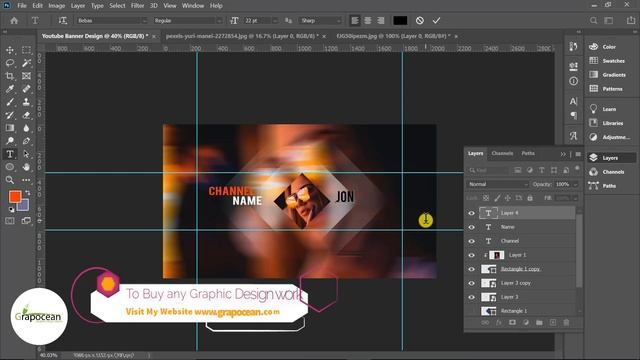640x360 pixels.
Task: Toggle visibility of Rectangle 1 copy
Action: [x=471, y=269]
